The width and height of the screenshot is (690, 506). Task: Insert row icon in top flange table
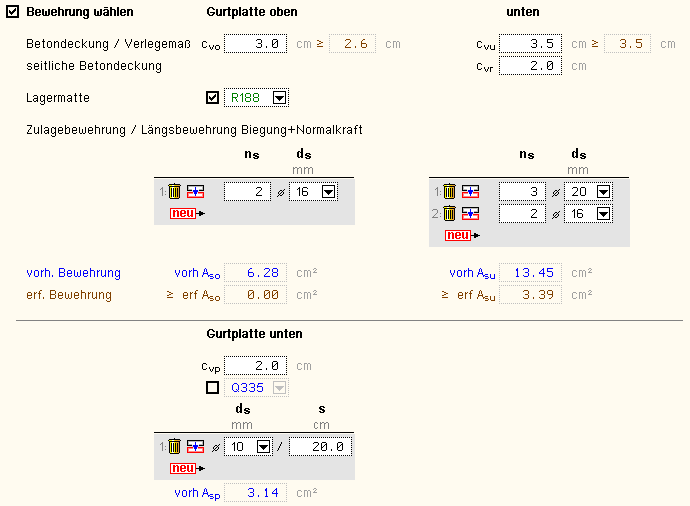click(x=194, y=192)
